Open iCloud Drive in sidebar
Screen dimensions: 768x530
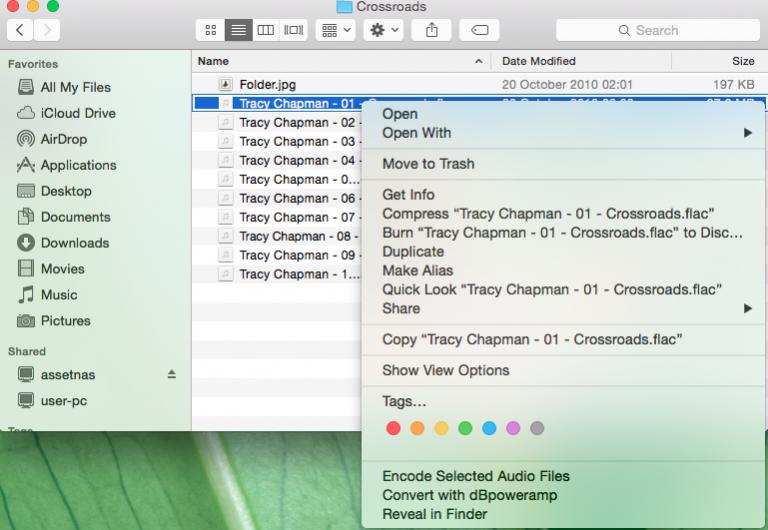(x=77, y=113)
